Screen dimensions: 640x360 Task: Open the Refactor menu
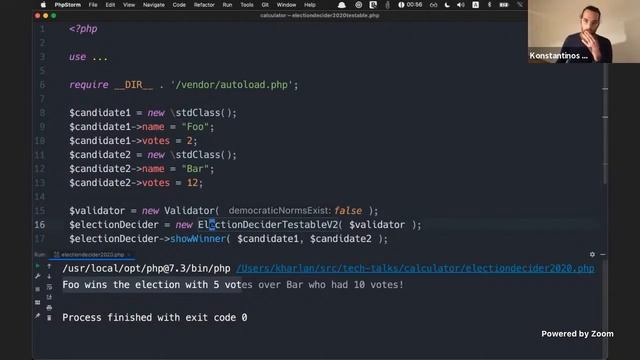pyautogui.click(x=204, y=5)
